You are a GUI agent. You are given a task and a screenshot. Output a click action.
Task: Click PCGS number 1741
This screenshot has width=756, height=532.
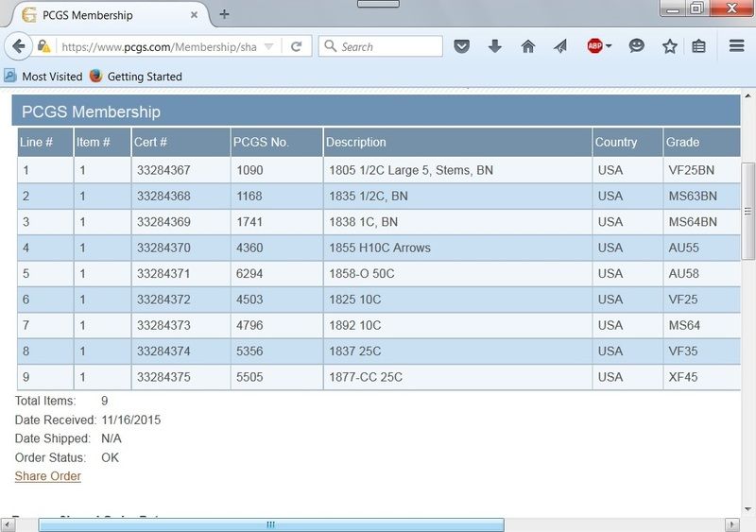(249, 222)
